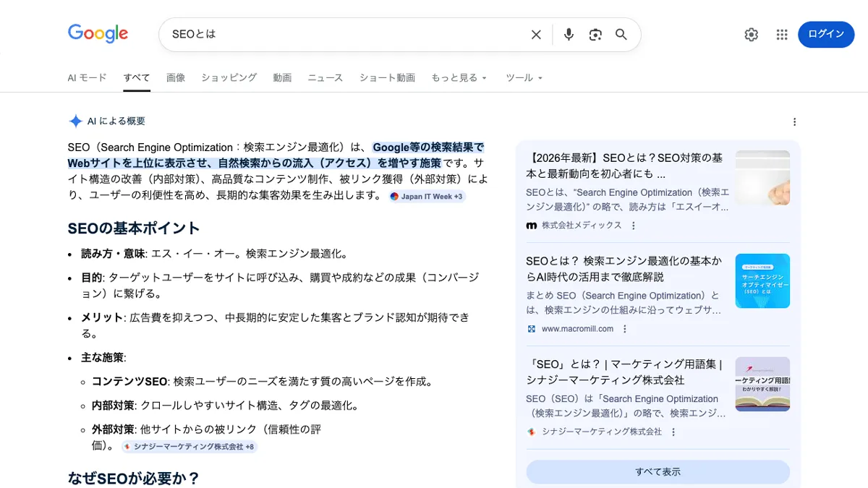Click the マーケティング用語集 thumbnail
Viewport: 868px width, 488px height.
click(x=762, y=384)
